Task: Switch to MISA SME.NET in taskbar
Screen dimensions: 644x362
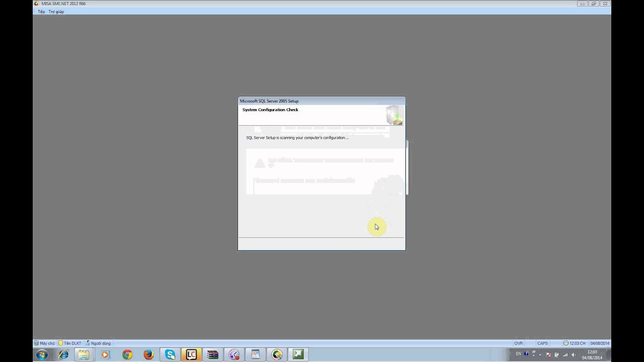Action: click(x=277, y=354)
